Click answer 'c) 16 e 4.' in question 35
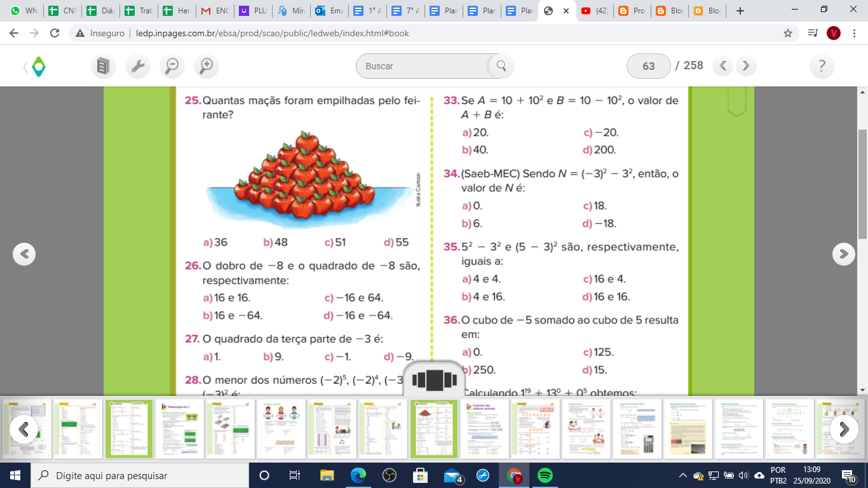The height and width of the screenshot is (488, 868). click(x=604, y=278)
